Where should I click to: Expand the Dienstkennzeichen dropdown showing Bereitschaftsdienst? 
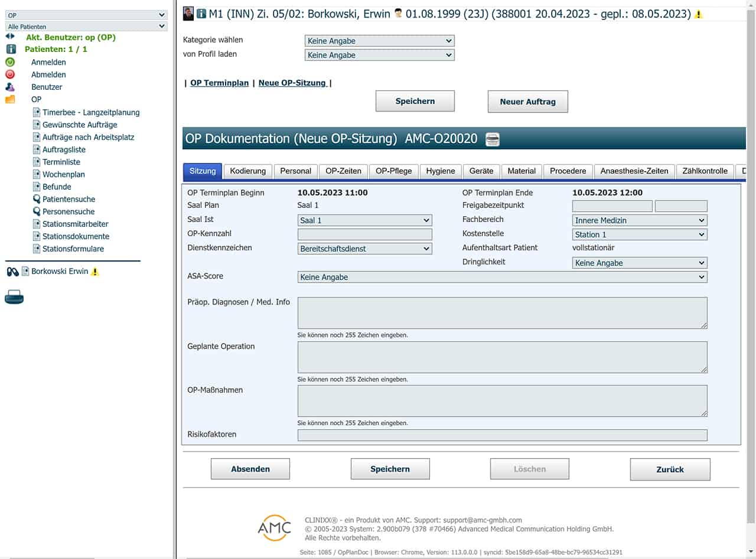pos(364,249)
